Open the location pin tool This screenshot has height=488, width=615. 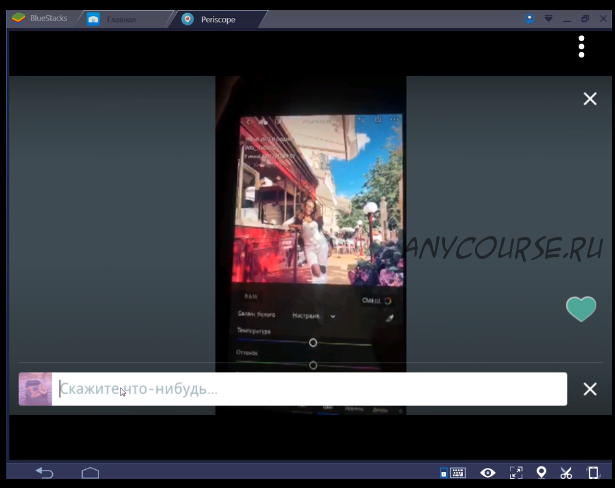(541, 473)
